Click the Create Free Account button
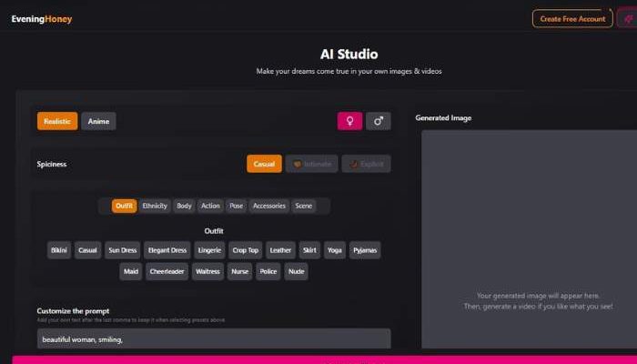637x364 pixels. coord(572,18)
